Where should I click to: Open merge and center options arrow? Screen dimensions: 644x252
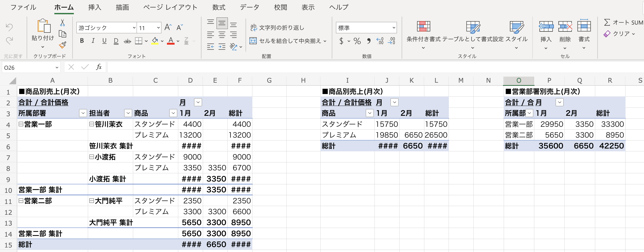pos(325,41)
